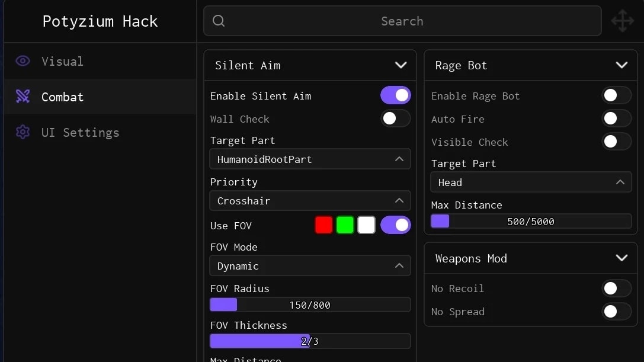Click the gear icon beside UI Settings

point(23,132)
